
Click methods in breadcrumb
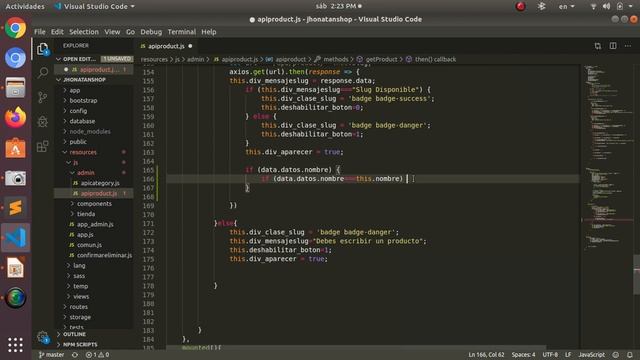(x=336, y=59)
